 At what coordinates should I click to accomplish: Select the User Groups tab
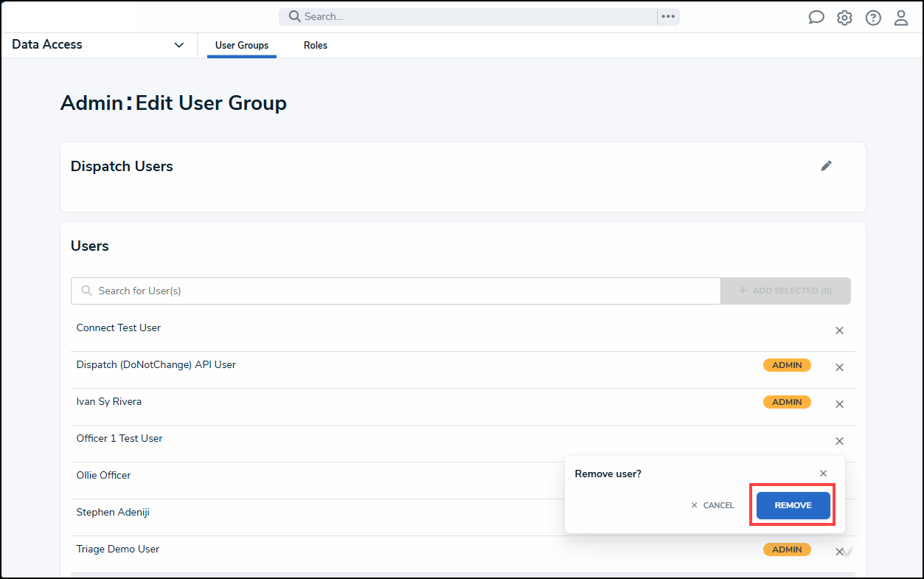(x=242, y=46)
